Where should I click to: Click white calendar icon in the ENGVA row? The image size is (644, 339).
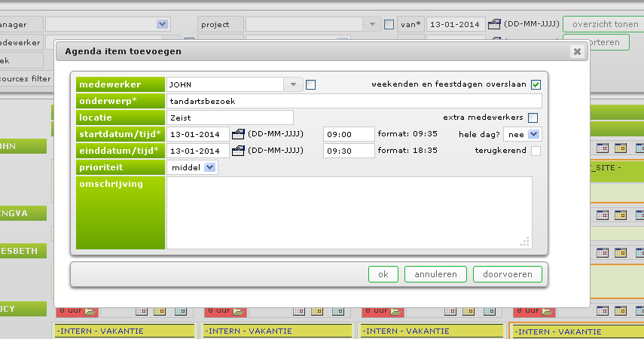click(603, 215)
